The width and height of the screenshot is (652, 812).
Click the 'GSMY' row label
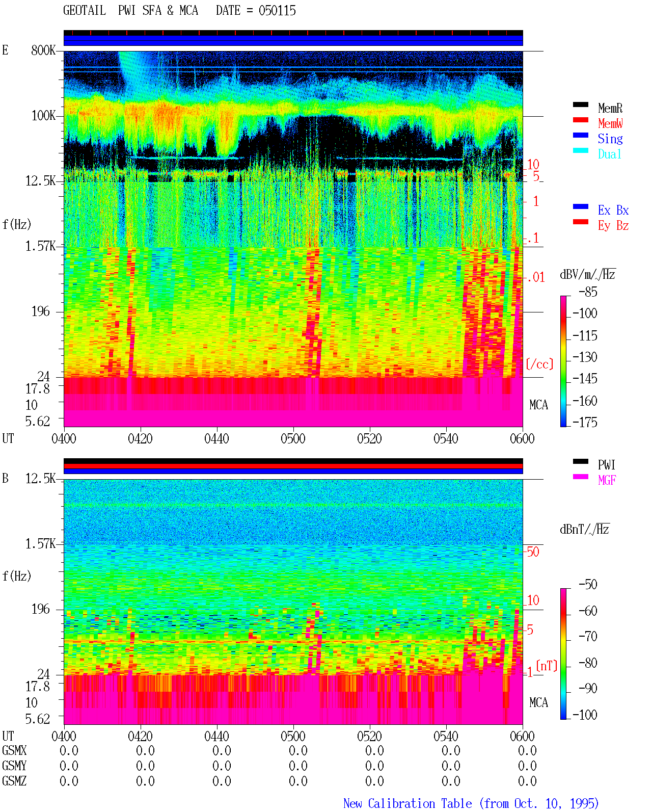click(x=14, y=766)
